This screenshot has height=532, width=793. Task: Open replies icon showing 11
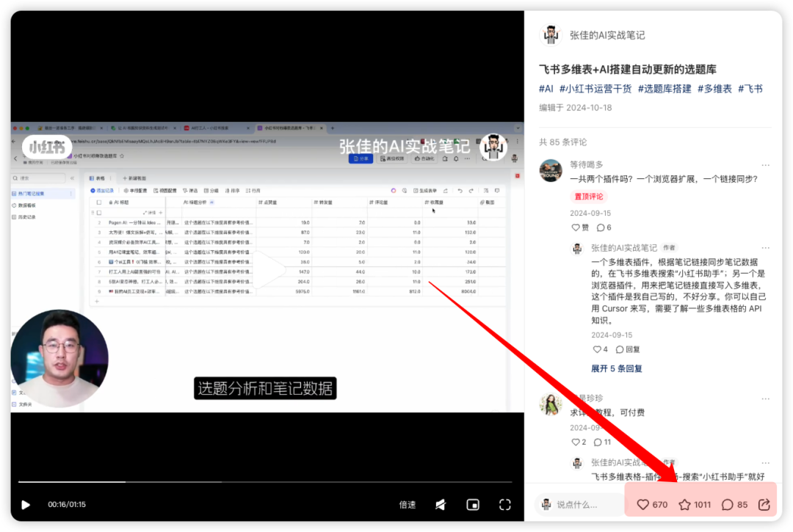tap(602, 442)
